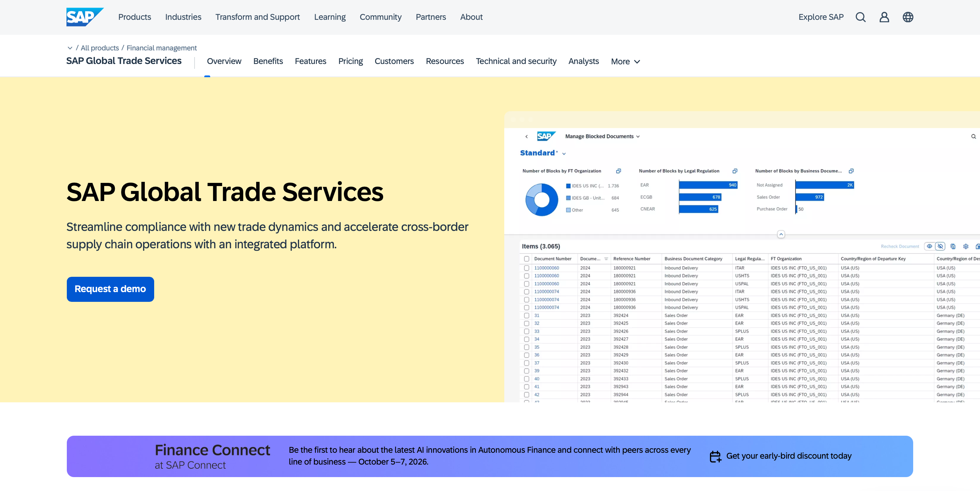Switch to the Features tab
The image size is (980, 491).
point(310,61)
